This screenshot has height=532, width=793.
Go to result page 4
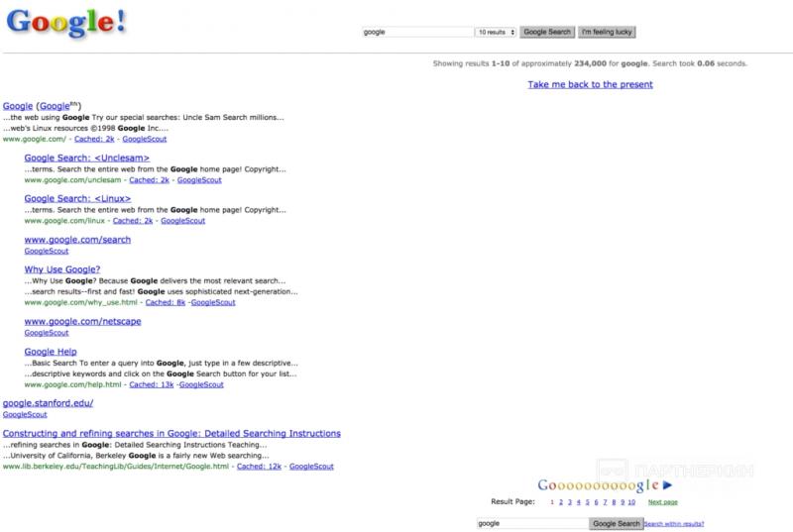[x=579, y=502]
